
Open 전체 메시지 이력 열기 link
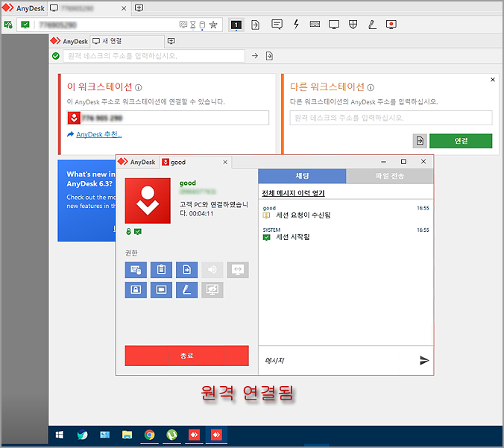tap(293, 193)
